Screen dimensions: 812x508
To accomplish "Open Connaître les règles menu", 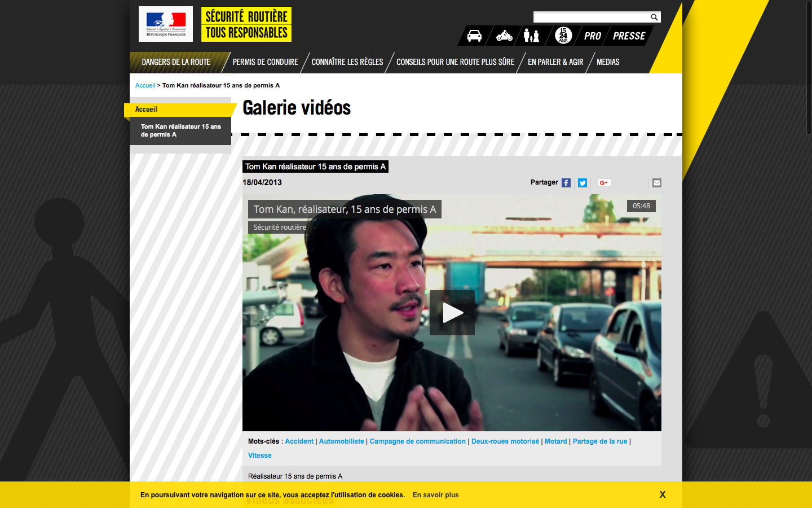I will click(x=347, y=62).
